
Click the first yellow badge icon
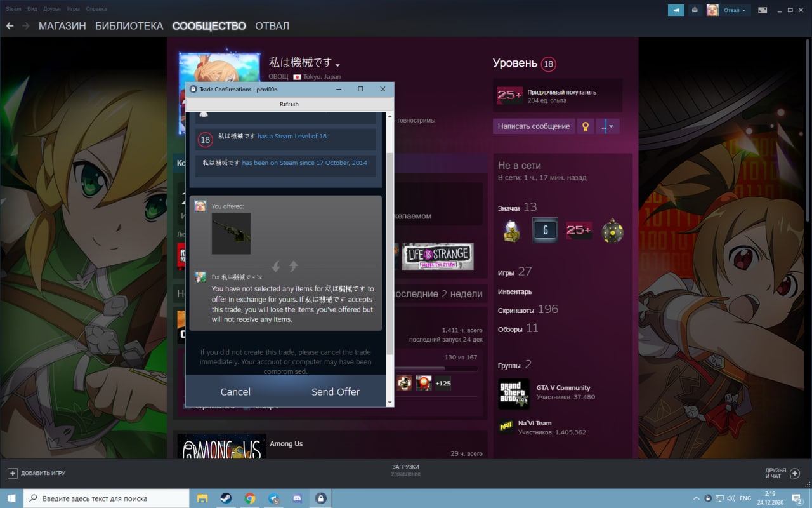[x=512, y=231]
